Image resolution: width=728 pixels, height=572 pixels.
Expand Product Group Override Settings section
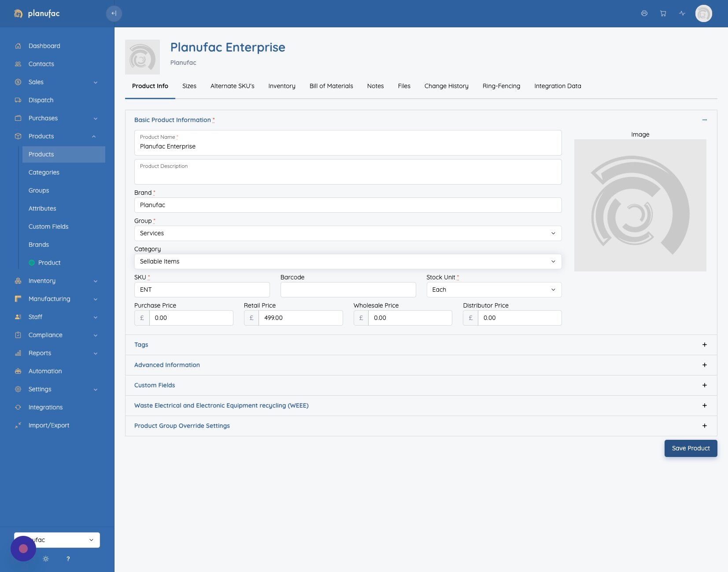pos(705,426)
